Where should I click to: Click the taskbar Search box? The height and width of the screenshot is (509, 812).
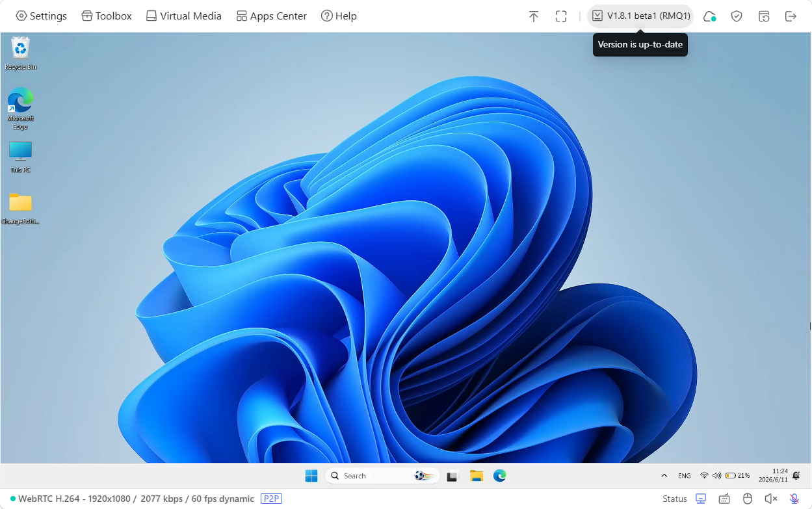(382, 476)
